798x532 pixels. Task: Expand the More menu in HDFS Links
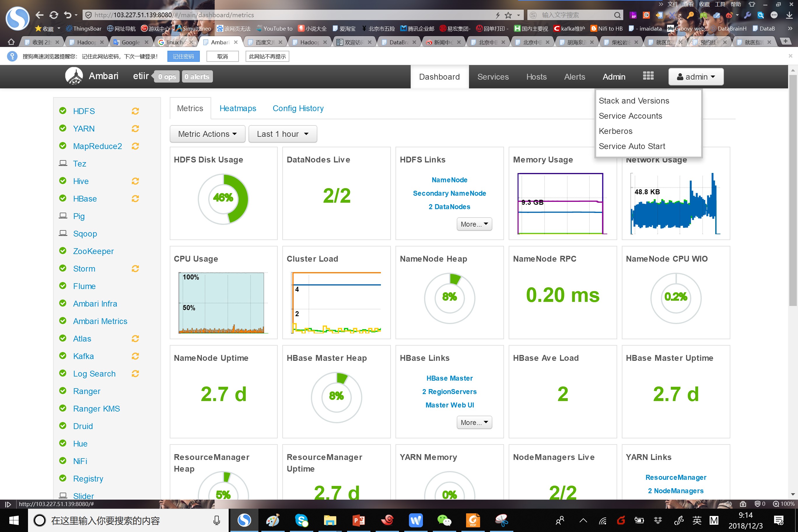click(474, 224)
